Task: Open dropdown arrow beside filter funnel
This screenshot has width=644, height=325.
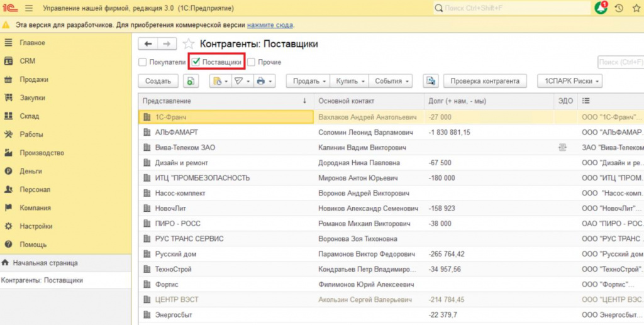Action: tap(248, 81)
